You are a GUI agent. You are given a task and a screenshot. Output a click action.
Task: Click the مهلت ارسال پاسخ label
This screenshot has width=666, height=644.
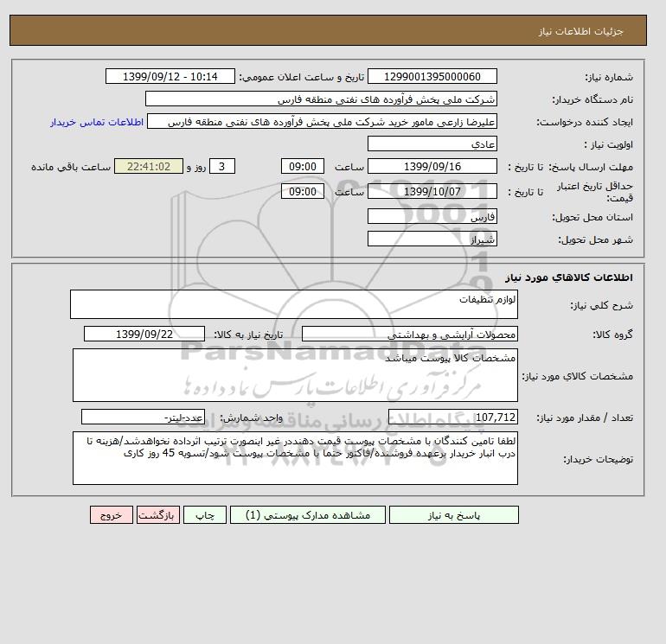(591, 167)
